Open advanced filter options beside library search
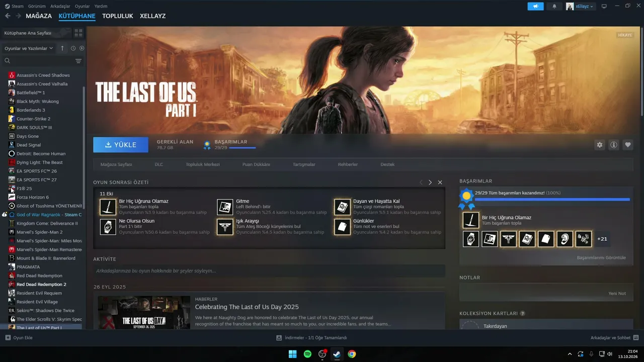 pyautogui.click(x=78, y=61)
